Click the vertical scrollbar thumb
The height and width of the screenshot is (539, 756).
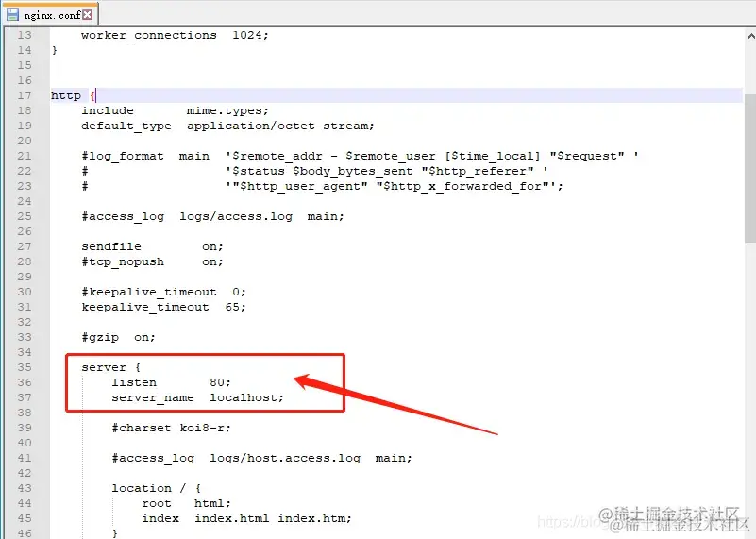tap(749, 169)
